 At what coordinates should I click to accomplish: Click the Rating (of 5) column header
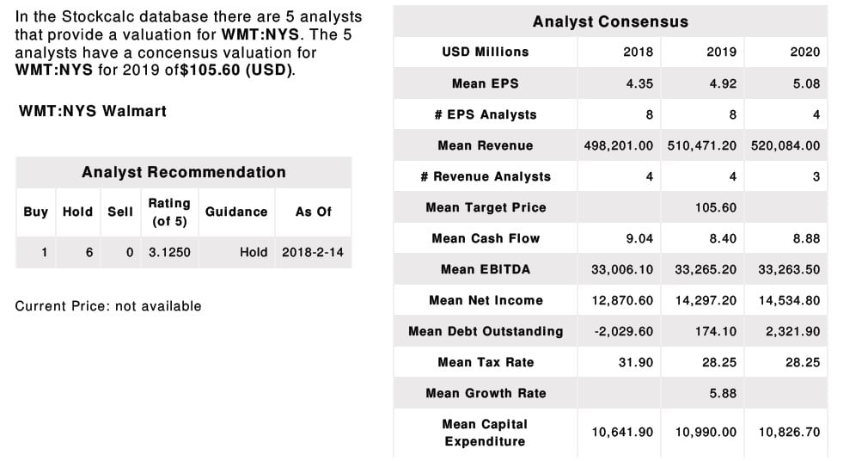pos(169,212)
